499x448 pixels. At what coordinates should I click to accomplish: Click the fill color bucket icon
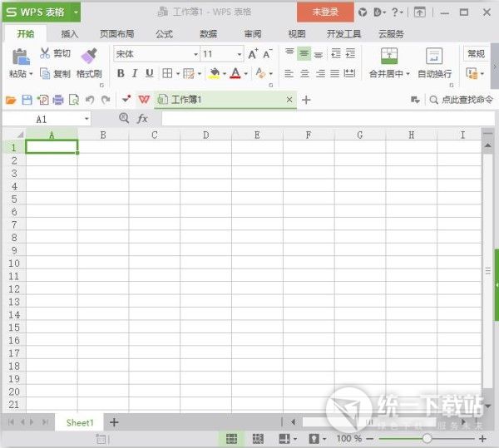point(215,73)
